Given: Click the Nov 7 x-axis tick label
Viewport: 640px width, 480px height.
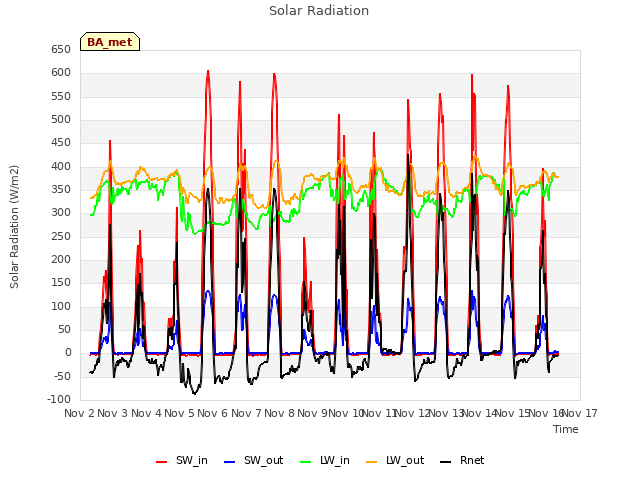Looking at the screenshot, I should [x=246, y=413].
